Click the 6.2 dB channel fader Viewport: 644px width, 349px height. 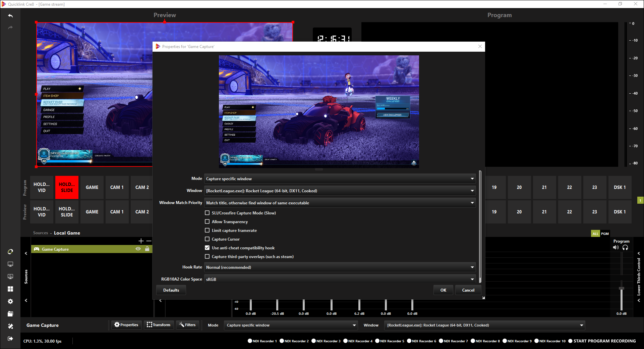tap(359, 304)
